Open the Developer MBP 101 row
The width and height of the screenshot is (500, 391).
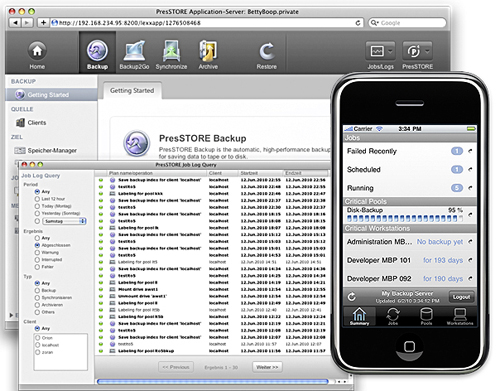410,260
